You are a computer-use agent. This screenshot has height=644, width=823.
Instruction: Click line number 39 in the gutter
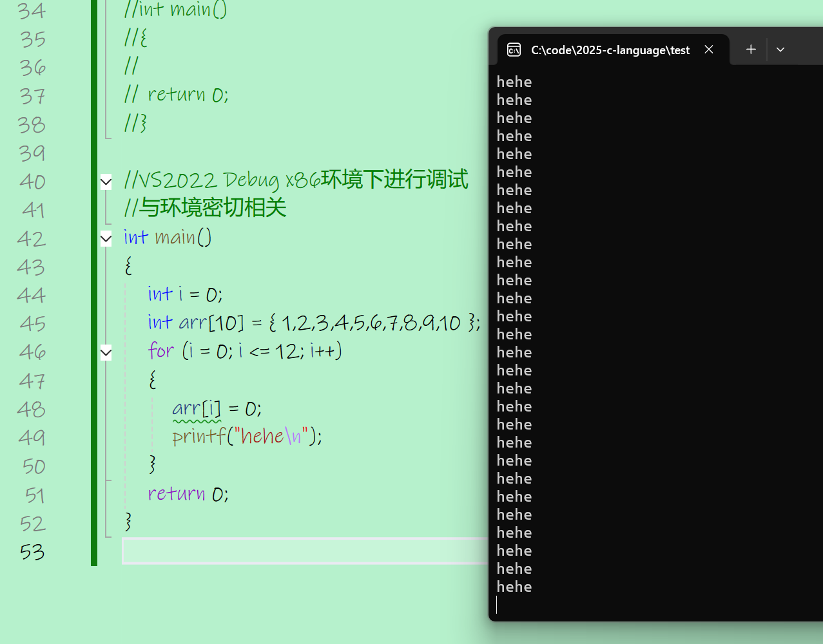pyautogui.click(x=32, y=153)
